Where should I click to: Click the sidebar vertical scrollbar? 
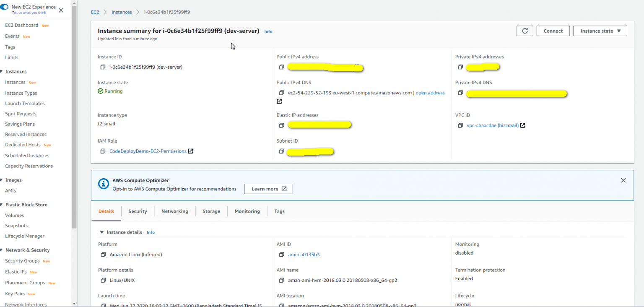click(74, 126)
